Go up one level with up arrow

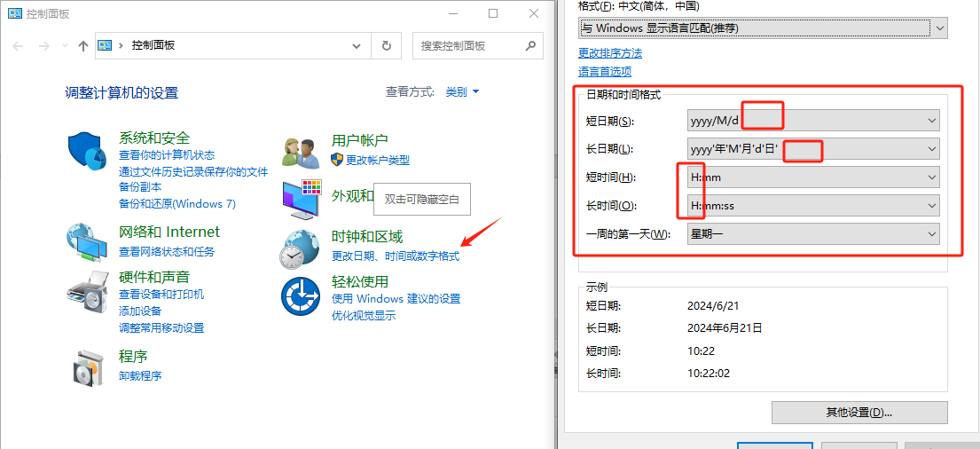[83, 46]
